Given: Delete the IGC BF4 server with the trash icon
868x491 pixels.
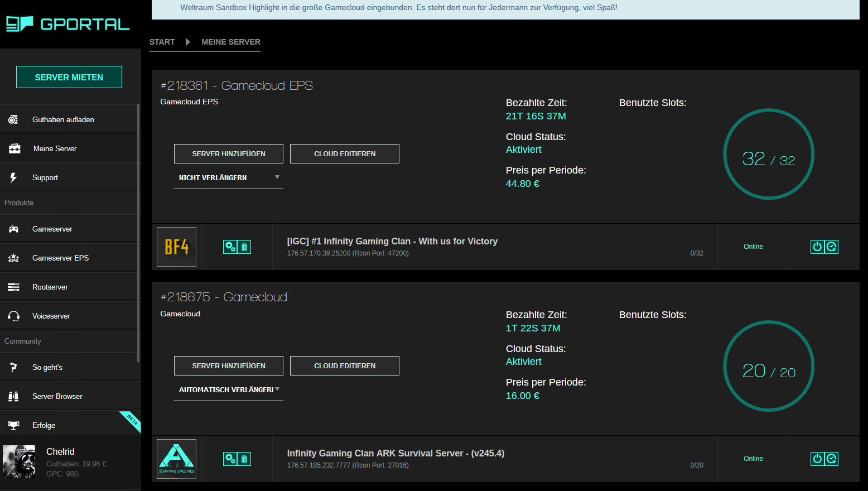Looking at the screenshot, I should (x=244, y=247).
